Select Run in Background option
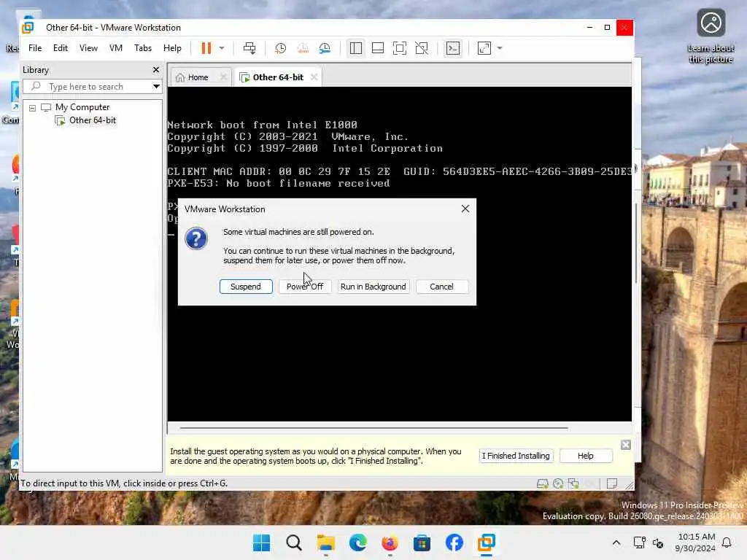The image size is (747, 560). (373, 286)
